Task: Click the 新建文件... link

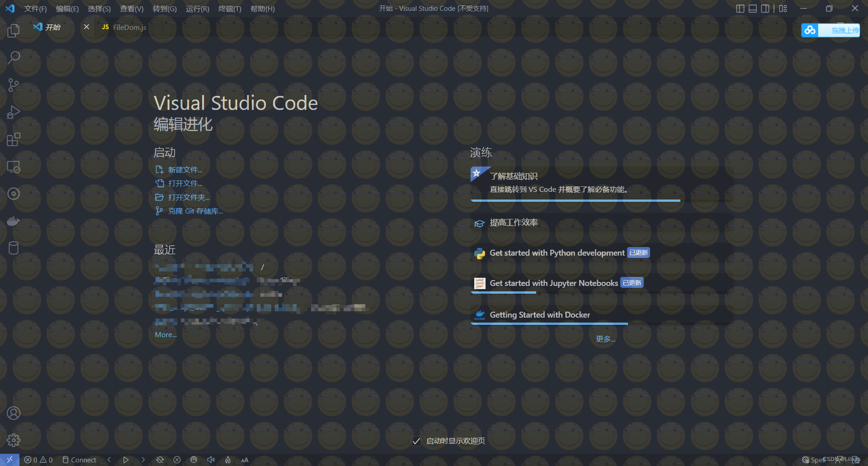Action: point(185,169)
